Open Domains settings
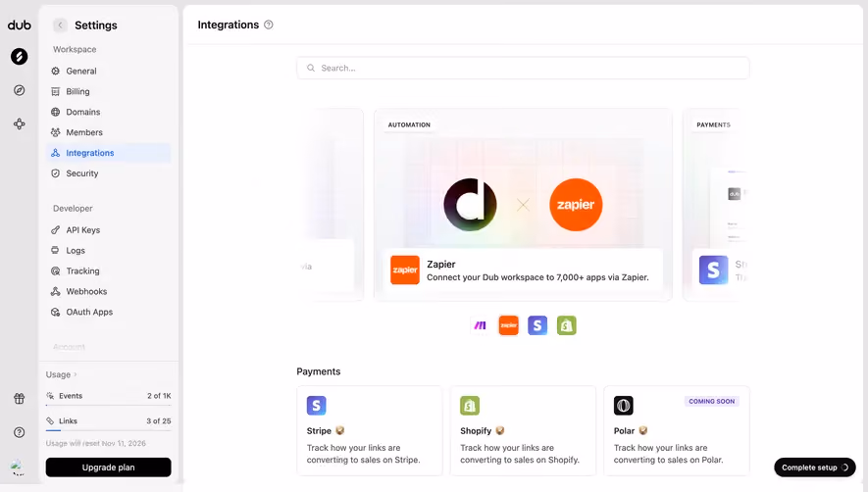 [109, 112]
